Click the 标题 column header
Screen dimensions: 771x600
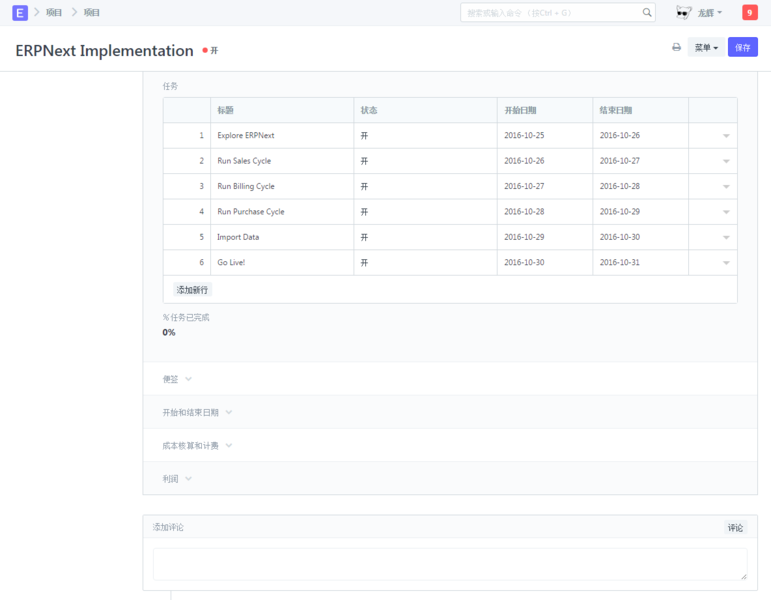(x=282, y=110)
